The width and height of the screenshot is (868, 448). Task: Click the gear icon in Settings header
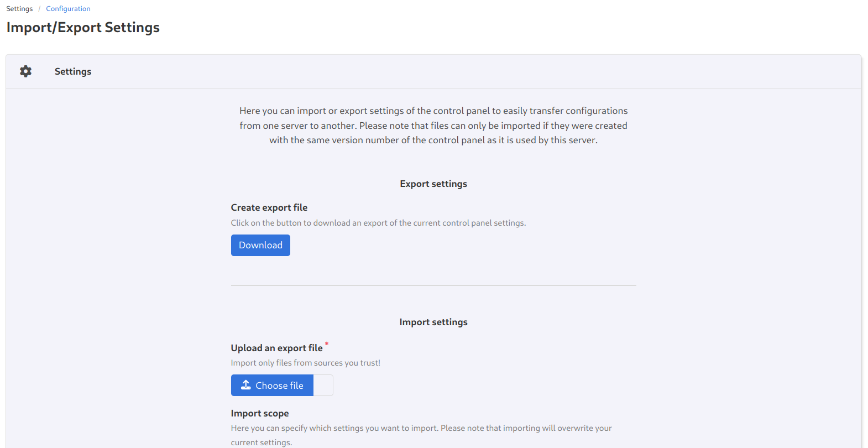[x=25, y=71]
